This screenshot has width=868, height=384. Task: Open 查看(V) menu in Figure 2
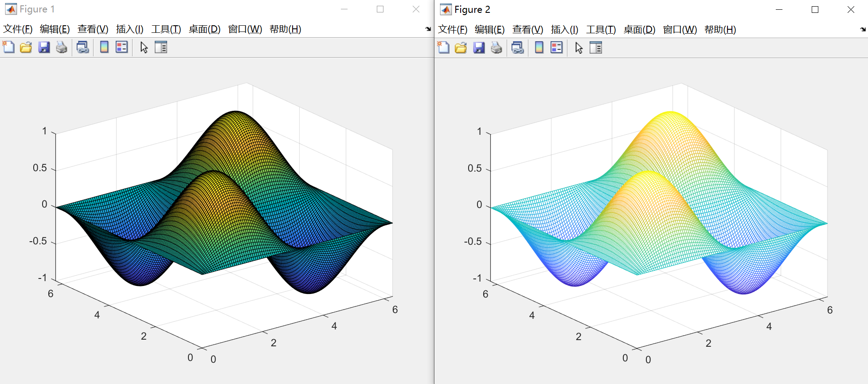tap(528, 30)
